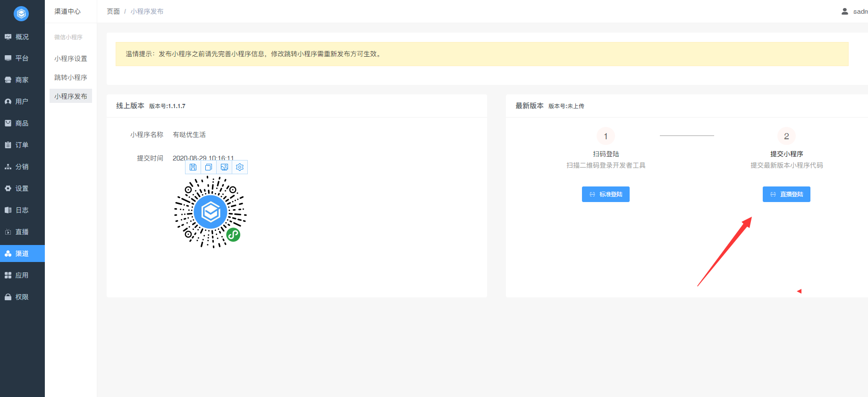
Task: Click the image icon above the QR code
Action: point(224,167)
